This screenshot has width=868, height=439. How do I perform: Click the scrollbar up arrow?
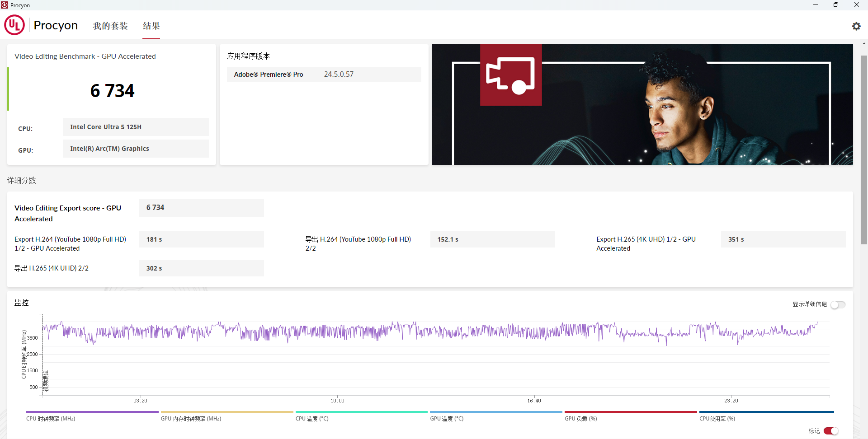(x=864, y=44)
